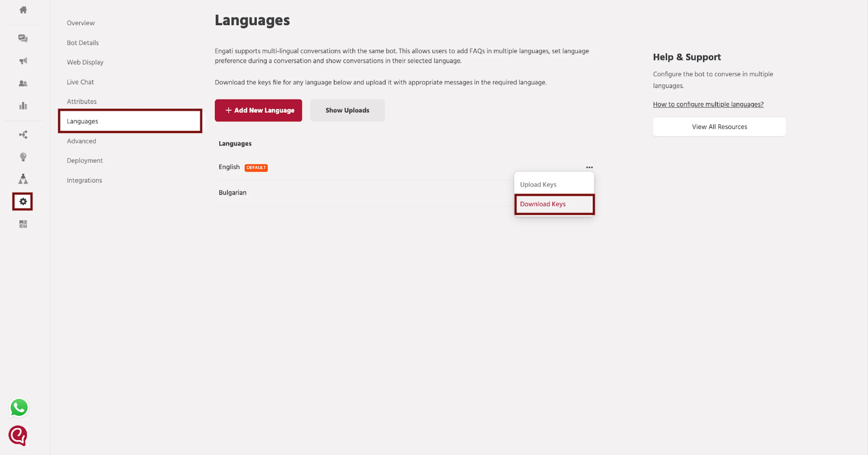Open the puzzle piece integrations icon
The width and height of the screenshot is (868, 455).
[x=23, y=224]
